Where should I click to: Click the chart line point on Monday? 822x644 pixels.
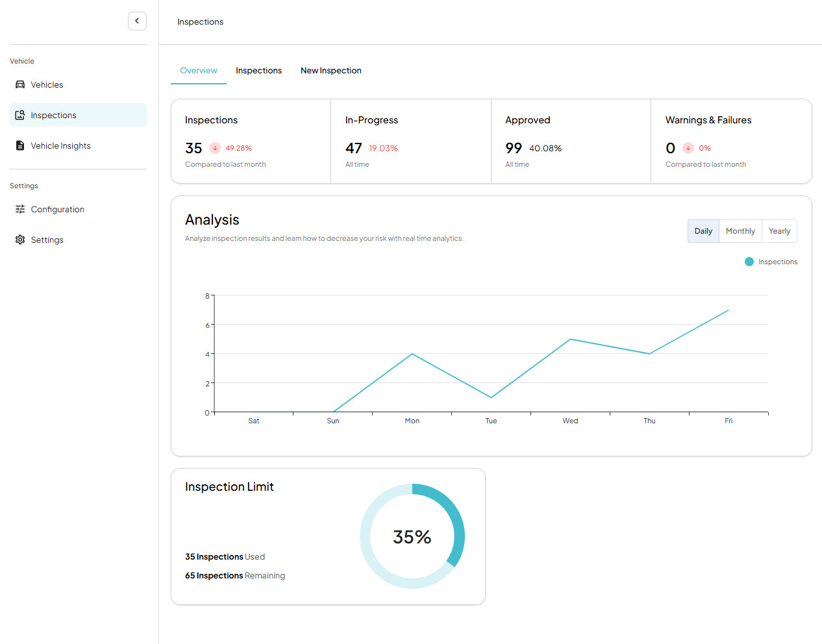412,354
